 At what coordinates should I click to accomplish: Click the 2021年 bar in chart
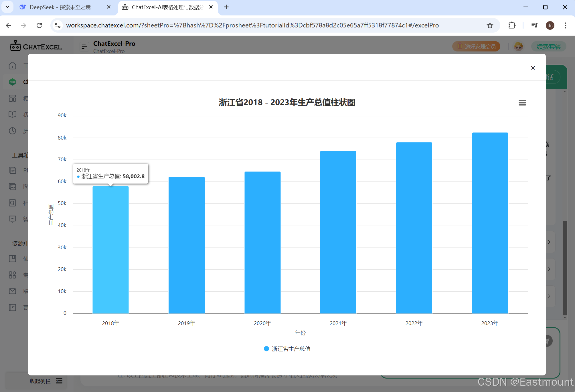(x=338, y=232)
